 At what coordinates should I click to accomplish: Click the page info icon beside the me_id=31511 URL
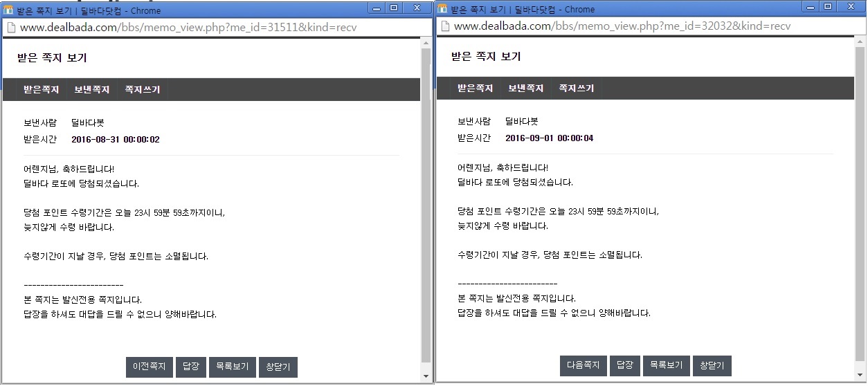10,28
